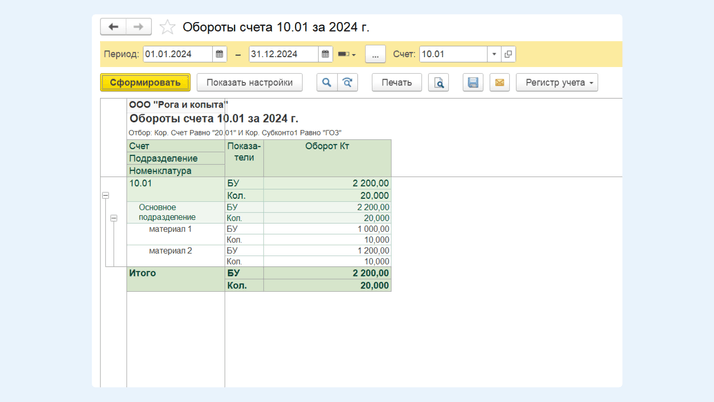This screenshot has height=402, width=714.
Task: Click the back navigation arrow
Action: click(114, 27)
